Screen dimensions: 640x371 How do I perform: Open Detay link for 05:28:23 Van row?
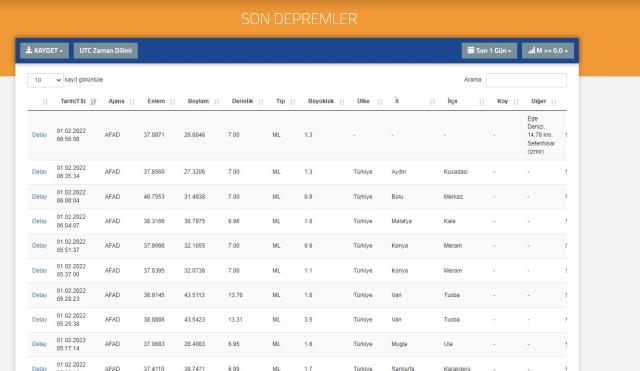coord(40,295)
